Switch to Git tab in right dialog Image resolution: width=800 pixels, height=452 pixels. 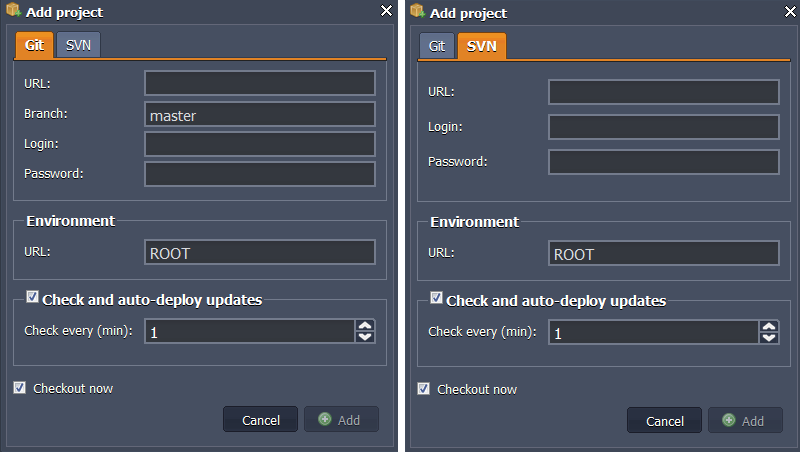[437, 46]
